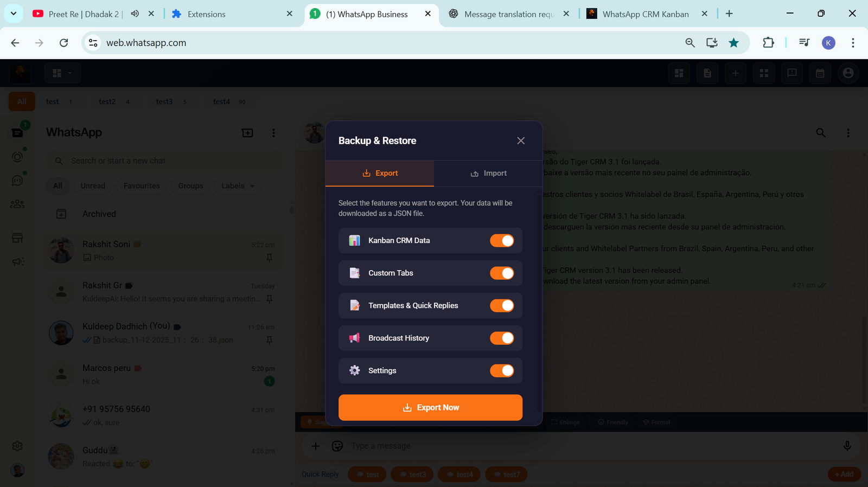Viewport: 868px width, 487px height.
Task: Click the chat alert icon in top toolbar
Action: (x=792, y=73)
